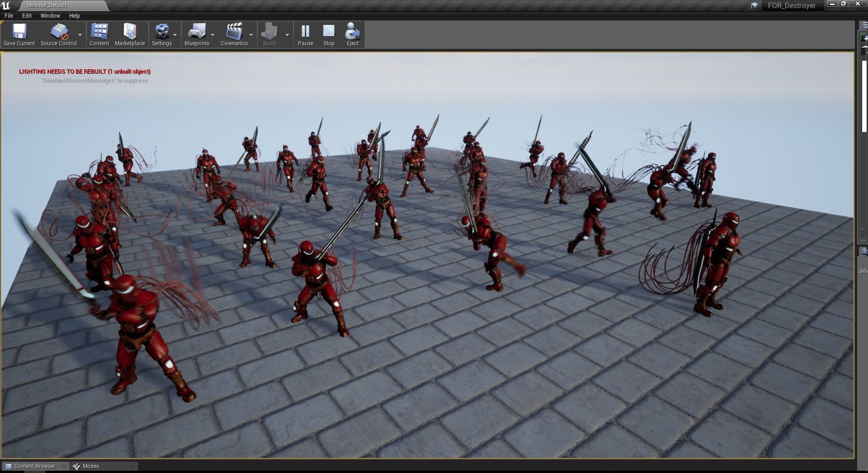
Task: Open the Help menu
Action: tap(74, 15)
